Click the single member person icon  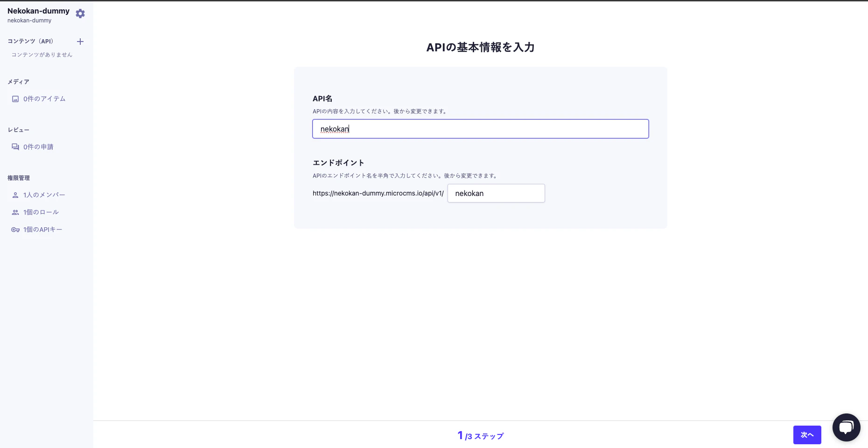coord(15,195)
